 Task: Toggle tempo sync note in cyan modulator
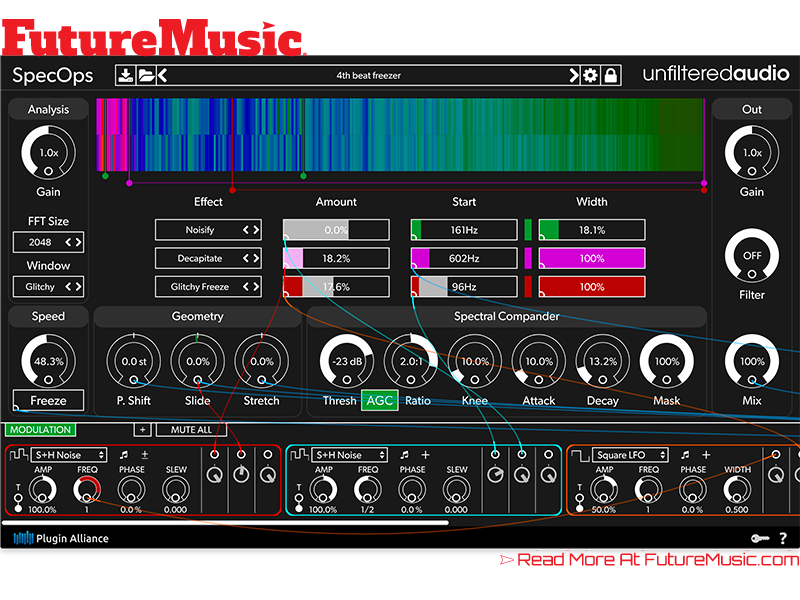coord(404,455)
